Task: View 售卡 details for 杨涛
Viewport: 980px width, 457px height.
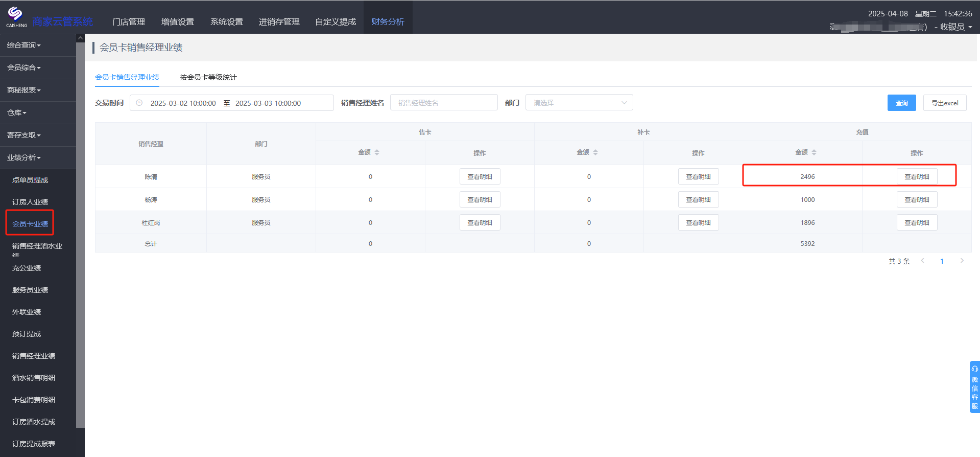Action: (480, 199)
